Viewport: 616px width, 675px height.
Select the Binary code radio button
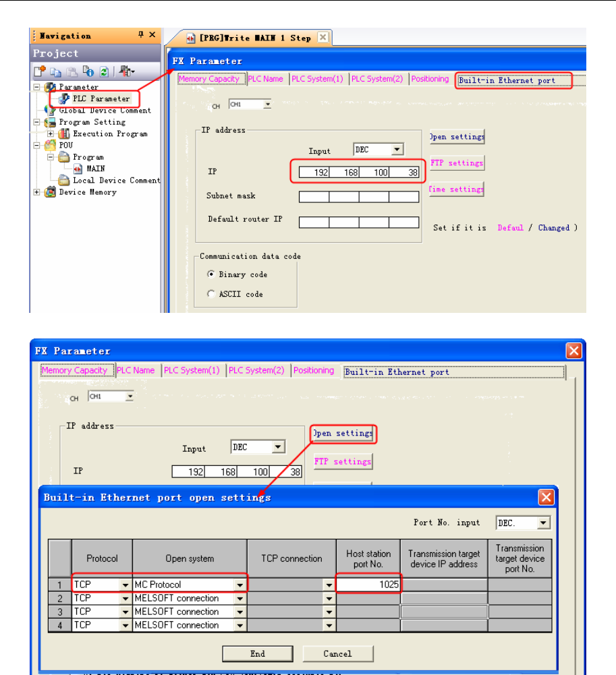click(211, 274)
